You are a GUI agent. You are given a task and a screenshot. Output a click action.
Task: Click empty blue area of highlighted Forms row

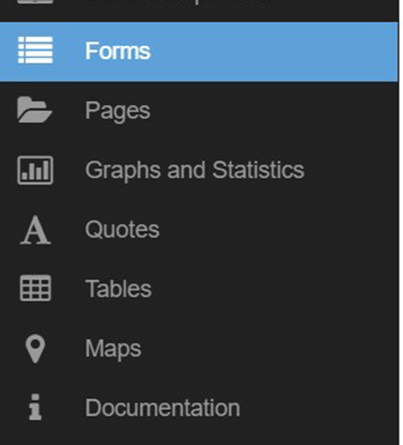[x=273, y=51]
